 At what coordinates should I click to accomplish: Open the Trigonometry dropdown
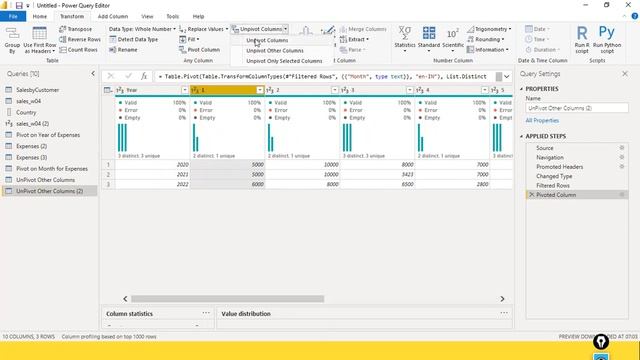click(489, 29)
